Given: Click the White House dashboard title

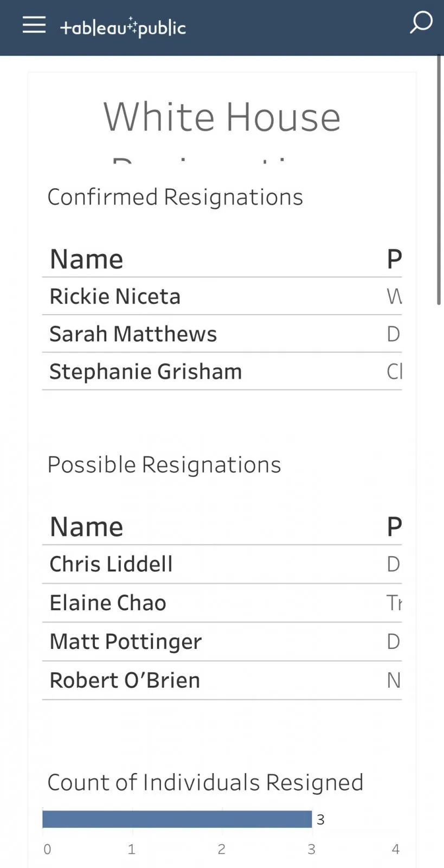Looking at the screenshot, I should click(x=222, y=117).
